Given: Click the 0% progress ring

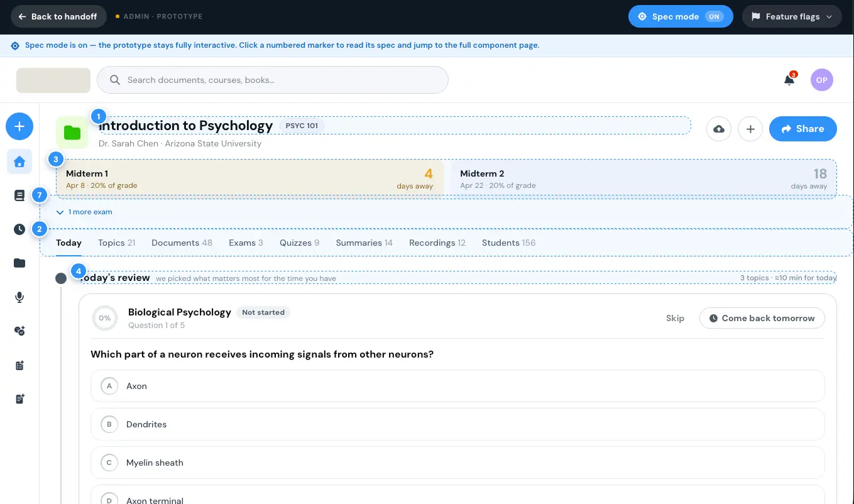Looking at the screenshot, I should [104, 318].
